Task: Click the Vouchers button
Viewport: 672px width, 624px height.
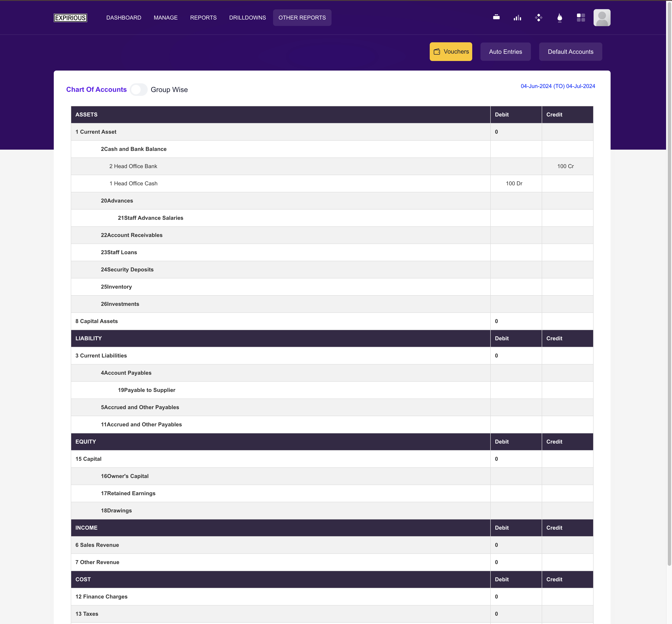Action: click(x=451, y=52)
